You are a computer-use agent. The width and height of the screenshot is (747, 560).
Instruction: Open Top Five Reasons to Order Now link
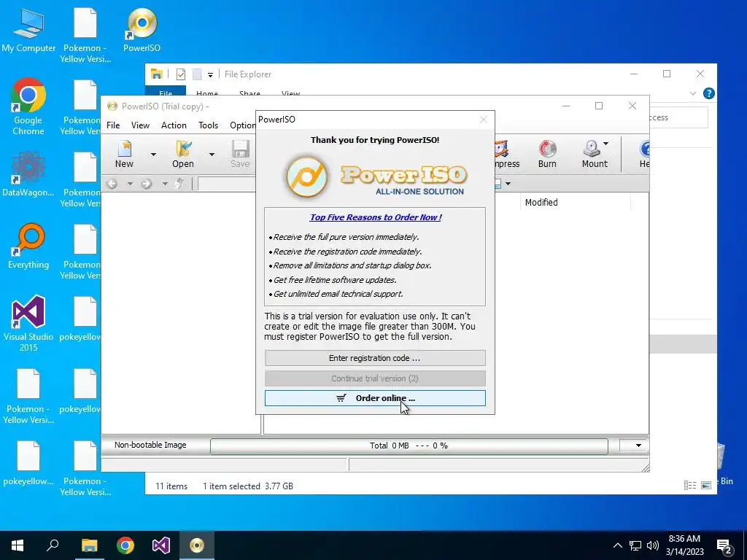376,217
